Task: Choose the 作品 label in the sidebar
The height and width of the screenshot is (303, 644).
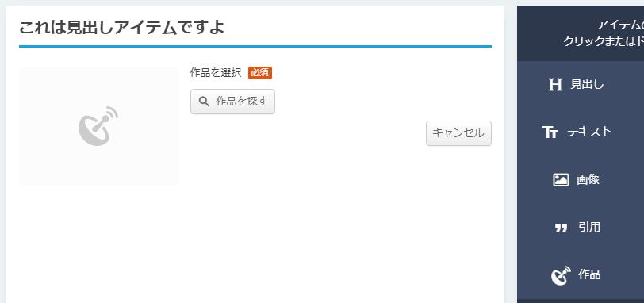Action: pyautogui.click(x=589, y=274)
